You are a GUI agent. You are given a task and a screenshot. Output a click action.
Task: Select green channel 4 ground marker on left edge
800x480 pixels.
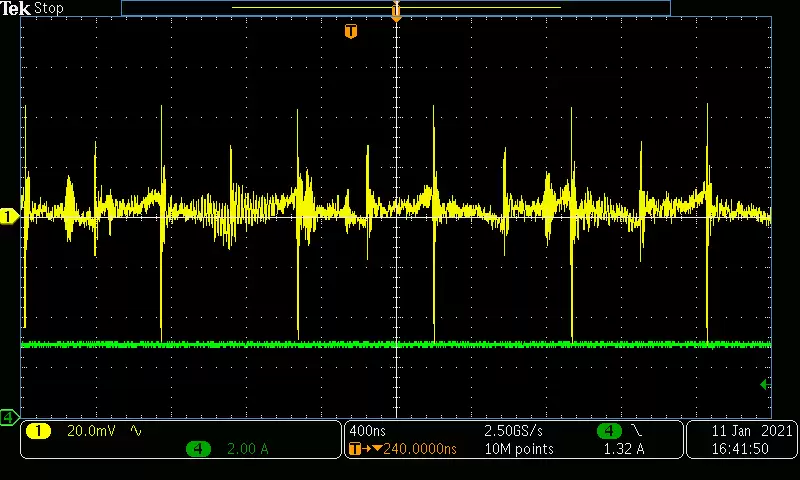(x=8, y=416)
